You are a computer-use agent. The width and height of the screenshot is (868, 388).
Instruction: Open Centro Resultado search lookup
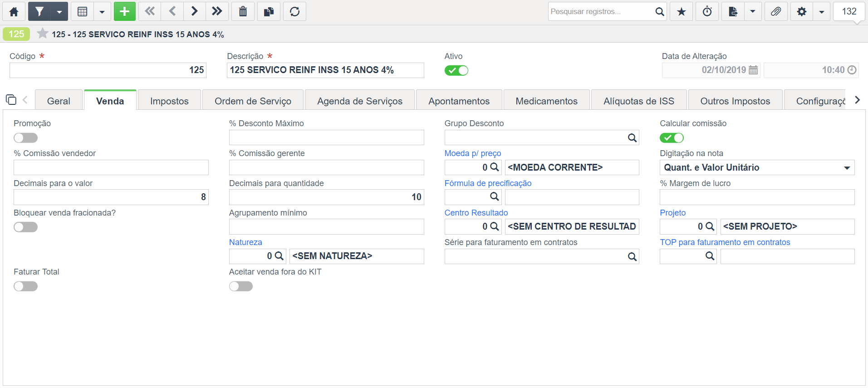[x=495, y=226]
